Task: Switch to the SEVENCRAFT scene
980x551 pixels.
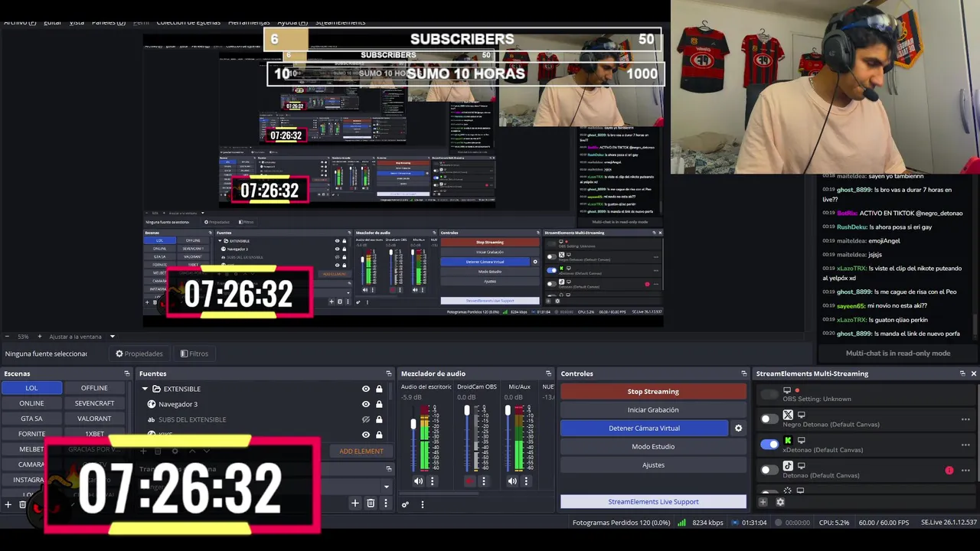Action: coord(94,403)
